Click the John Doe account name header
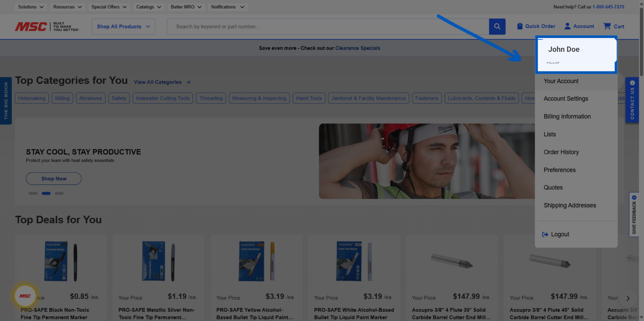The width and height of the screenshot is (644, 321). [x=564, y=49]
